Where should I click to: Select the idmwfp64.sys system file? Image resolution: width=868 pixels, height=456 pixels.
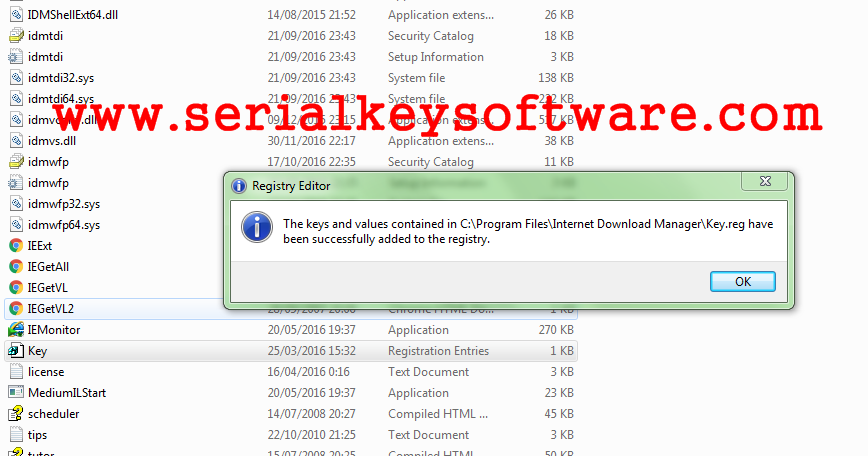point(64,225)
